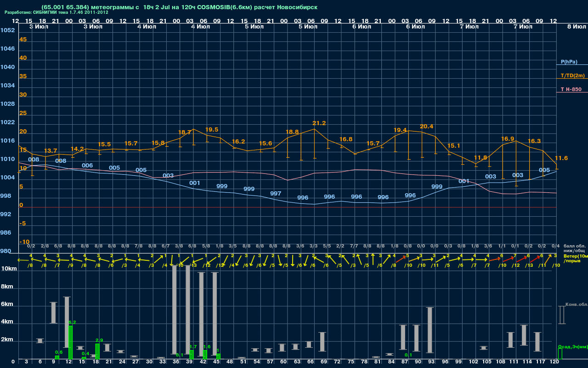Click the green bar beside 'Осад,3ч(мм)'

pos(560,354)
